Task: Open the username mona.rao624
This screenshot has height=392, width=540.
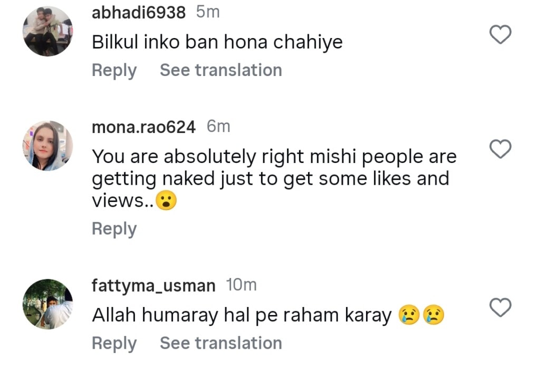Action: click(144, 127)
